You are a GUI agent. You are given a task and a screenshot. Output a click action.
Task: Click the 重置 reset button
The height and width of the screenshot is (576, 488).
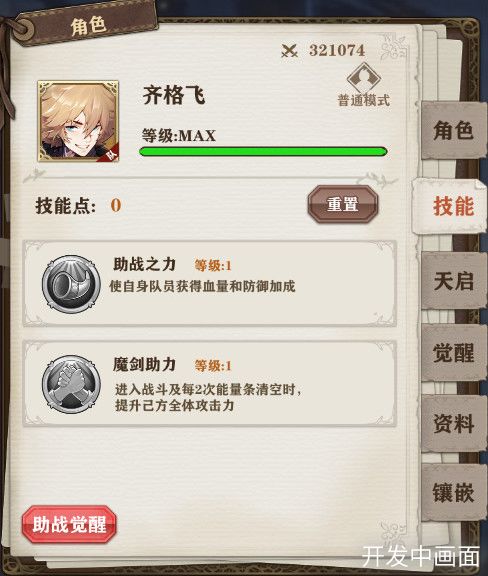tap(342, 204)
